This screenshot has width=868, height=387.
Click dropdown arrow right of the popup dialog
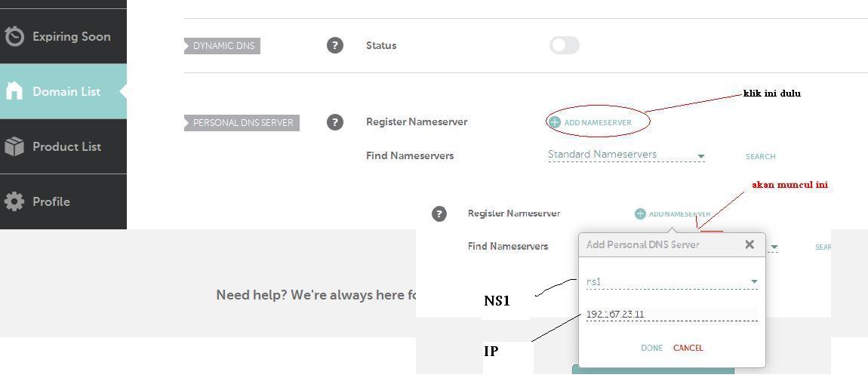(x=774, y=247)
